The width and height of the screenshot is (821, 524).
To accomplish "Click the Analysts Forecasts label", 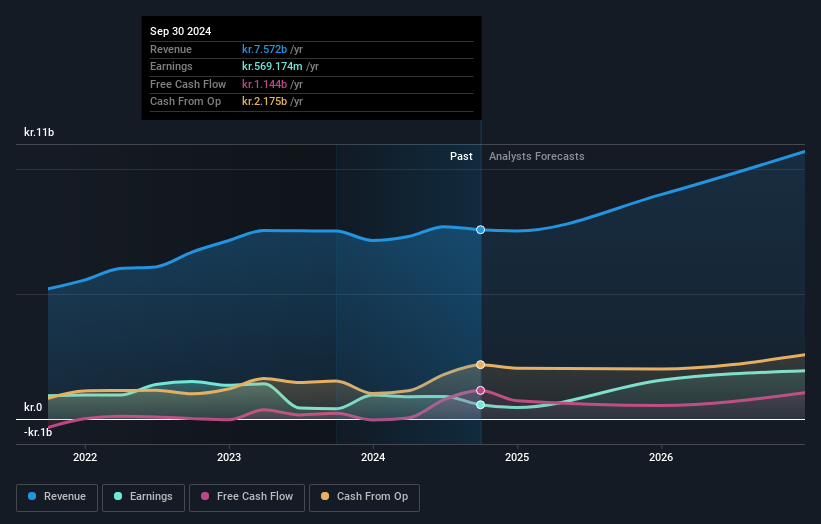I will click(x=537, y=157).
